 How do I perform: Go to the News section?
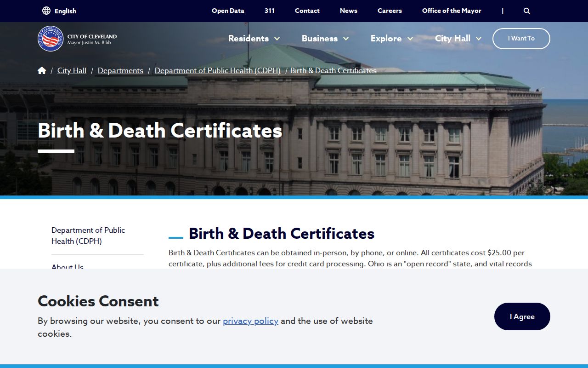coord(349,11)
